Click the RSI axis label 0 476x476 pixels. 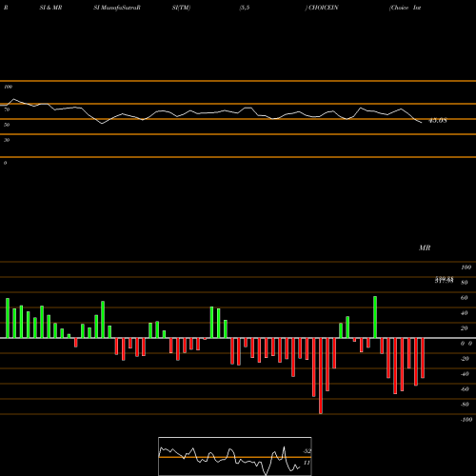(x=5, y=163)
